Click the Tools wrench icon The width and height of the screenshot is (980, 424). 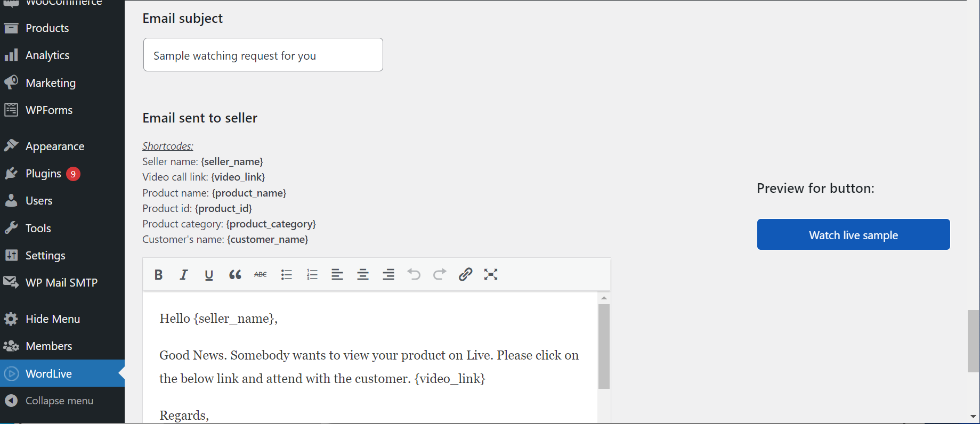coord(11,228)
